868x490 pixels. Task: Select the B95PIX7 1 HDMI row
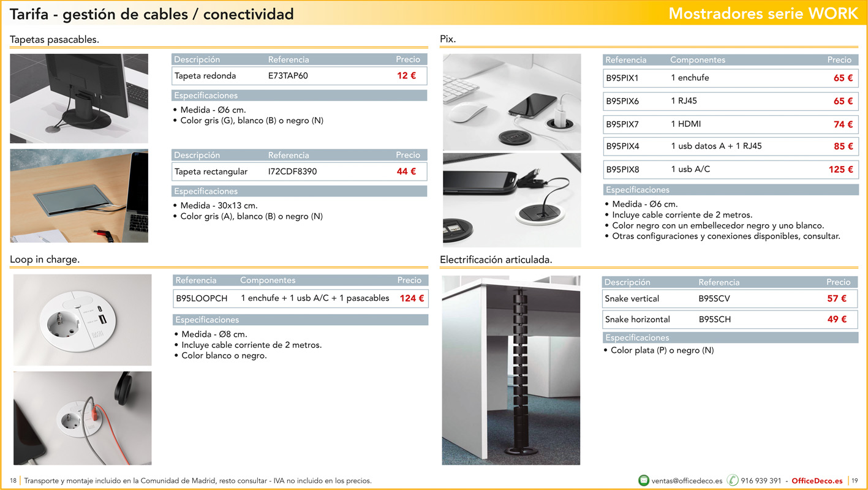730,124
